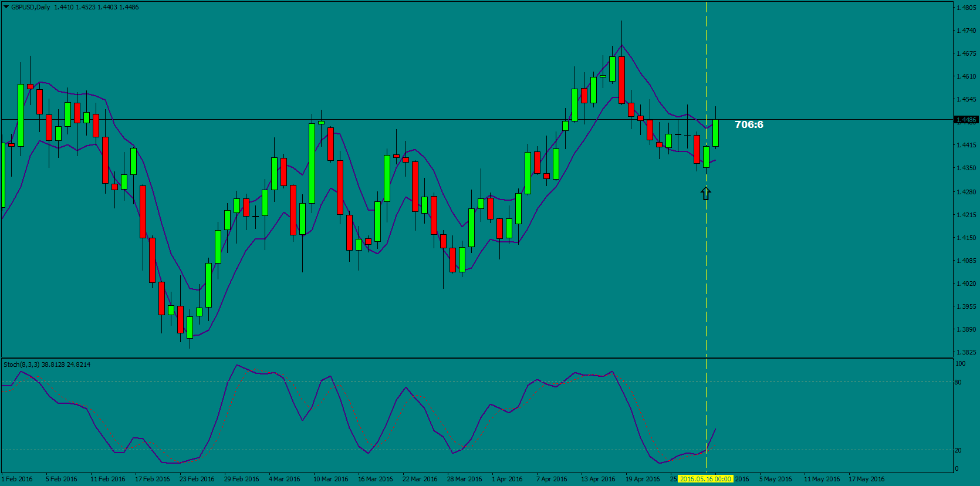Click the 1.4280 price axis label

(967, 192)
